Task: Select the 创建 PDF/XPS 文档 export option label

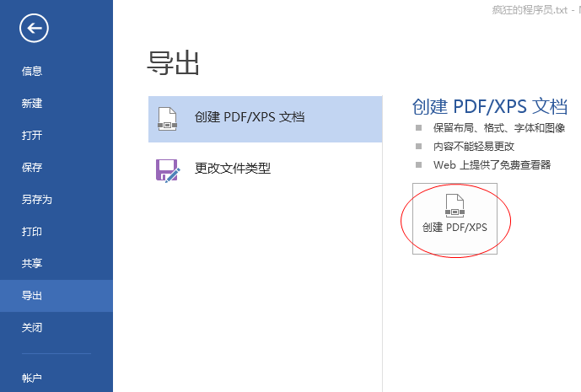Action: pyautogui.click(x=249, y=118)
